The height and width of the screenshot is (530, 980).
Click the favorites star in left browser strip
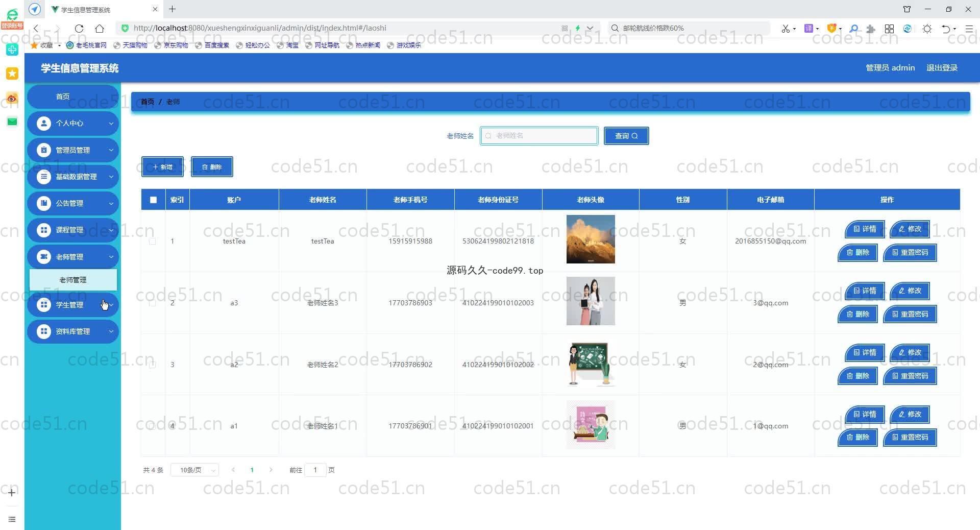coord(12,74)
